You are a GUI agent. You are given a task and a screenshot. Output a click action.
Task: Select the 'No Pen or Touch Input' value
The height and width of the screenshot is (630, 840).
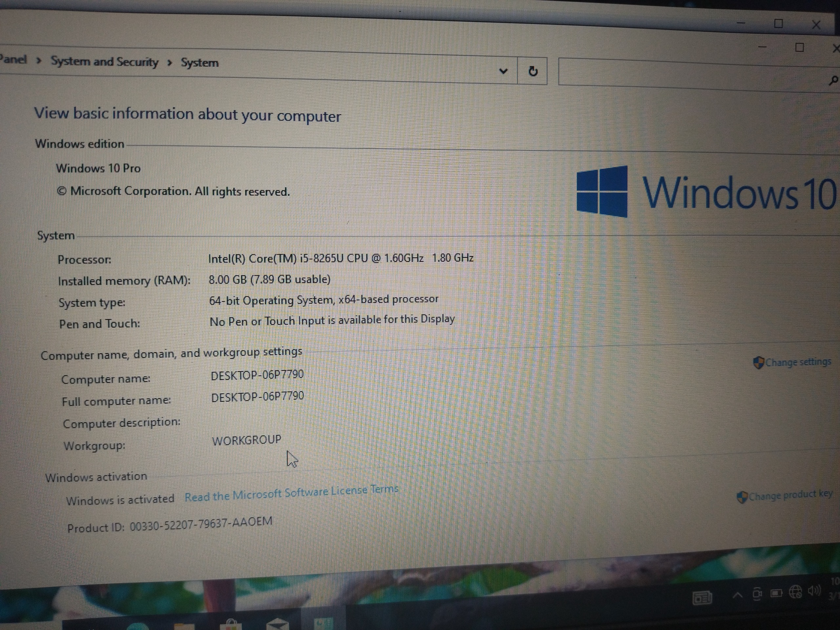332,321
